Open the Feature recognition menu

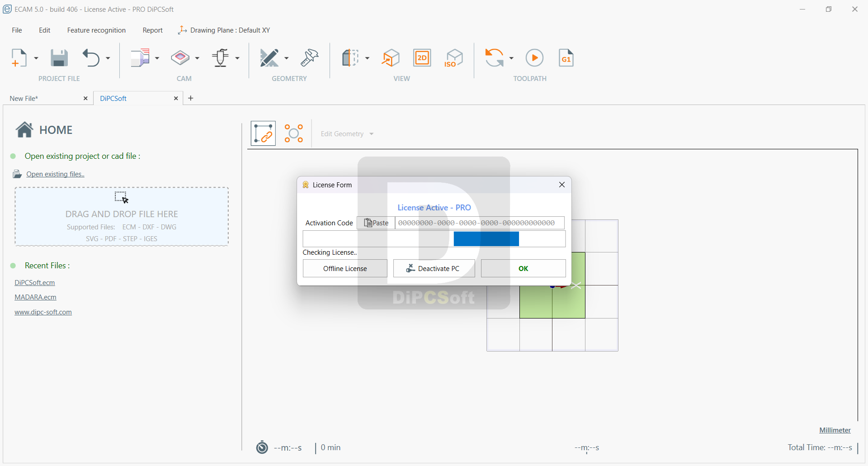(96, 30)
